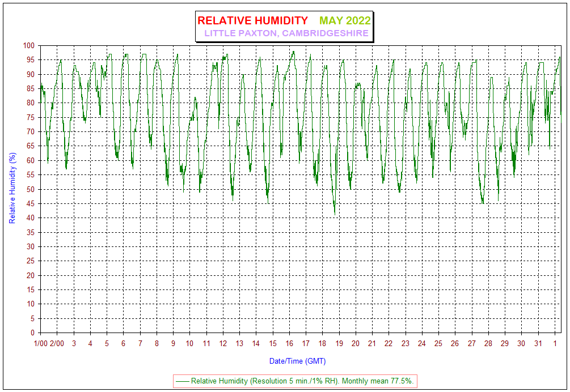Click the y-axis value 75
This screenshot has height=392, width=570.
pos(31,117)
